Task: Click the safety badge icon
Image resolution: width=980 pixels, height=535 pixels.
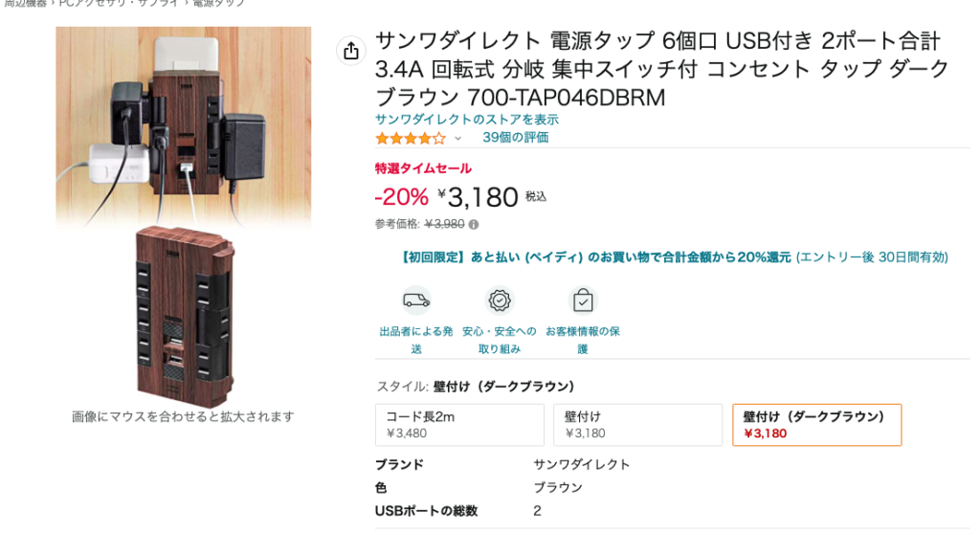Action: (500, 301)
